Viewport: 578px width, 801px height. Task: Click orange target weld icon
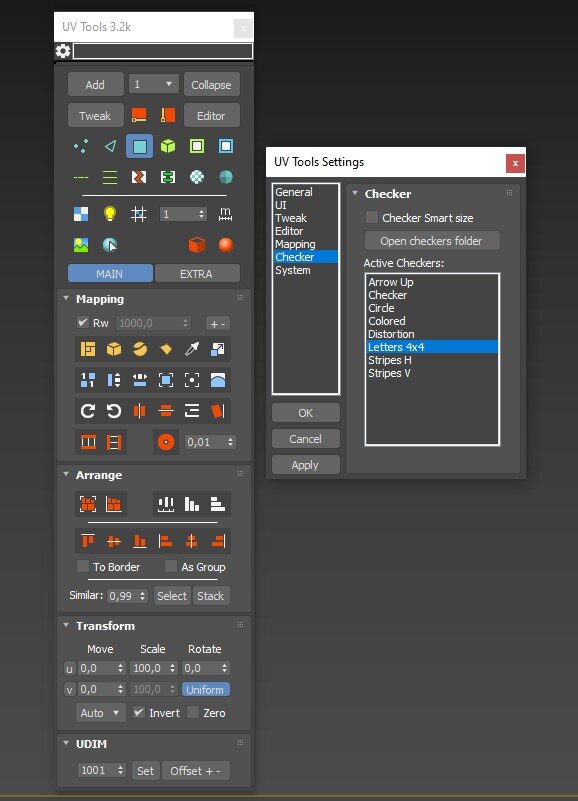tap(166, 442)
